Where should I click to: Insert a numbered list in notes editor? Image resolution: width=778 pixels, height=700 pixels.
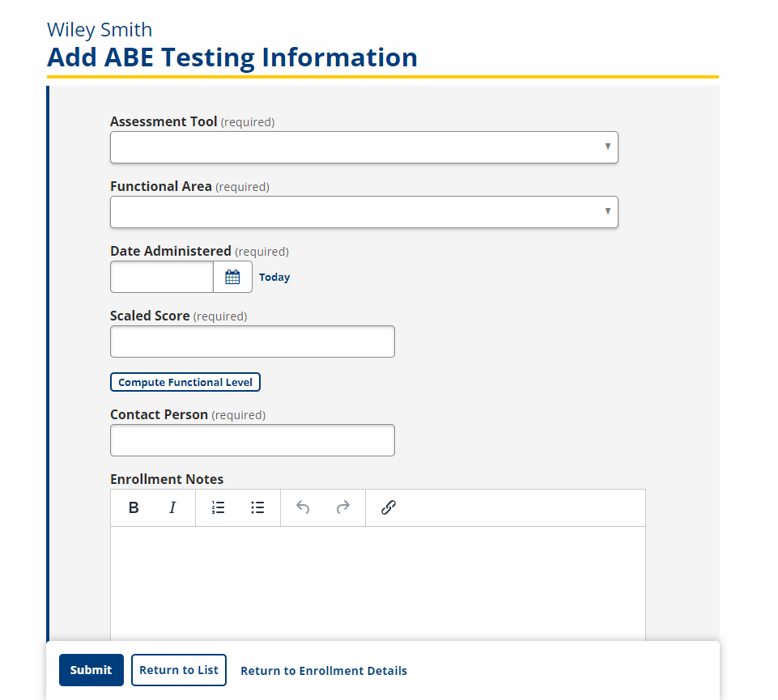(x=219, y=507)
